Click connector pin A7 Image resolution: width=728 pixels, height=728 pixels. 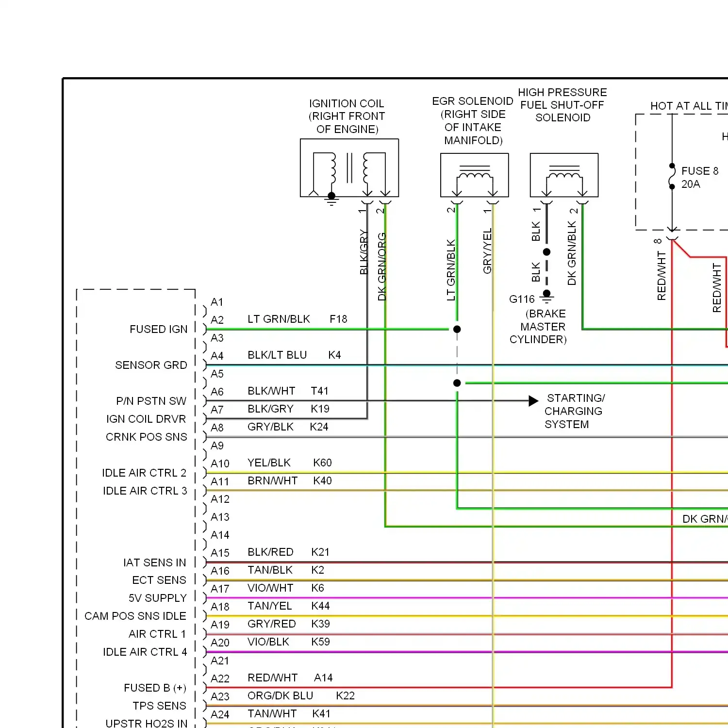(217, 410)
